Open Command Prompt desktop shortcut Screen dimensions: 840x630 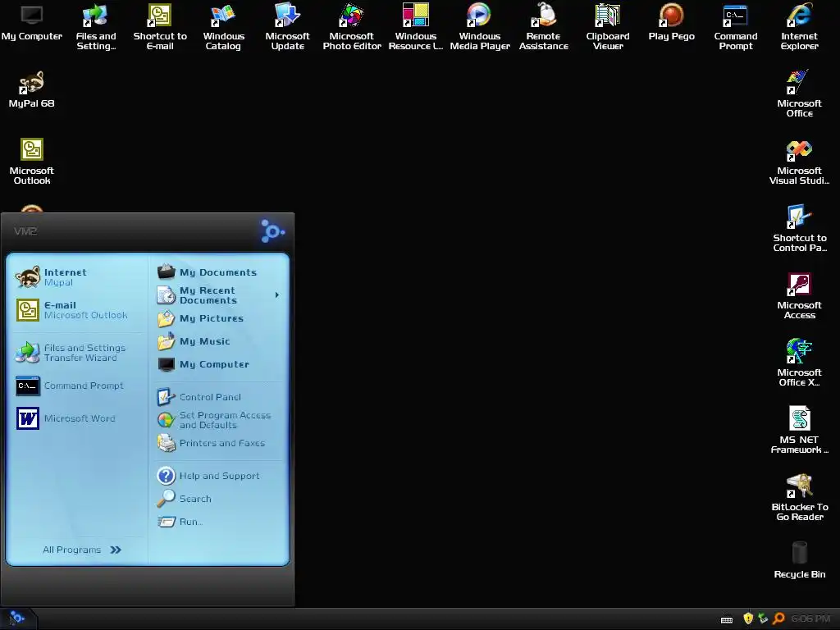pos(736,27)
